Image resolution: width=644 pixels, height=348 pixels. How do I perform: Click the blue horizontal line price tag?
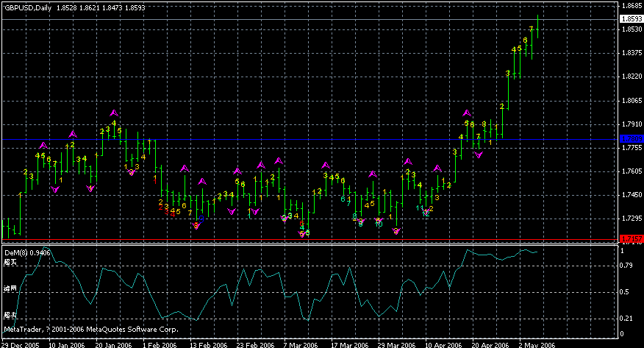(631, 139)
